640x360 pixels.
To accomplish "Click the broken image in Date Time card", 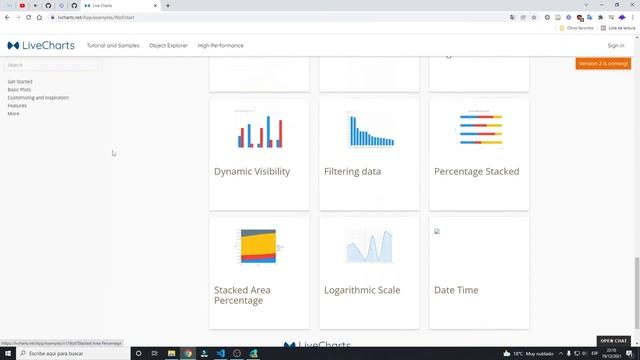I will point(437,231).
